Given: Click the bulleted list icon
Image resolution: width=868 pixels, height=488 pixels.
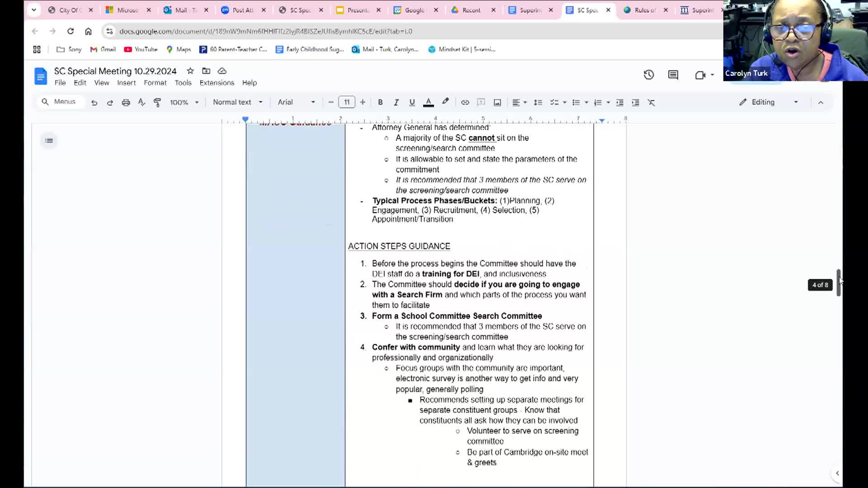Looking at the screenshot, I should pos(576,103).
